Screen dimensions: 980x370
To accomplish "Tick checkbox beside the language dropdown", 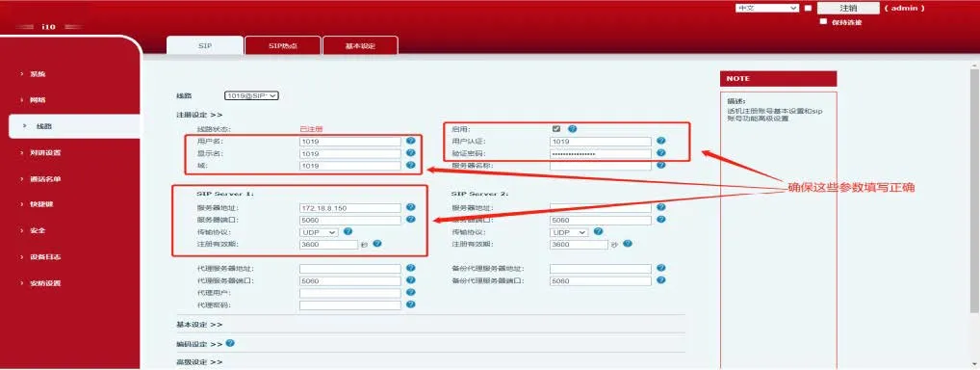I will point(808,8).
